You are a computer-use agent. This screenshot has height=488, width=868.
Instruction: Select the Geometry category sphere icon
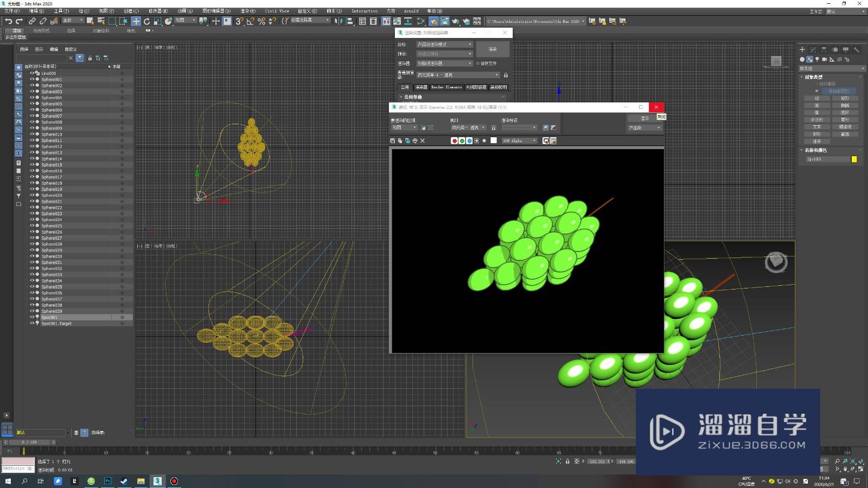tap(802, 59)
